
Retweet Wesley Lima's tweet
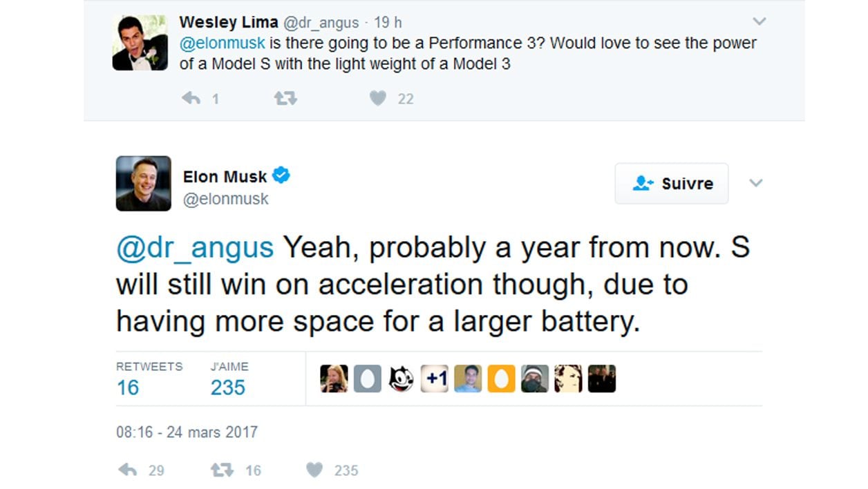click(285, 99)
